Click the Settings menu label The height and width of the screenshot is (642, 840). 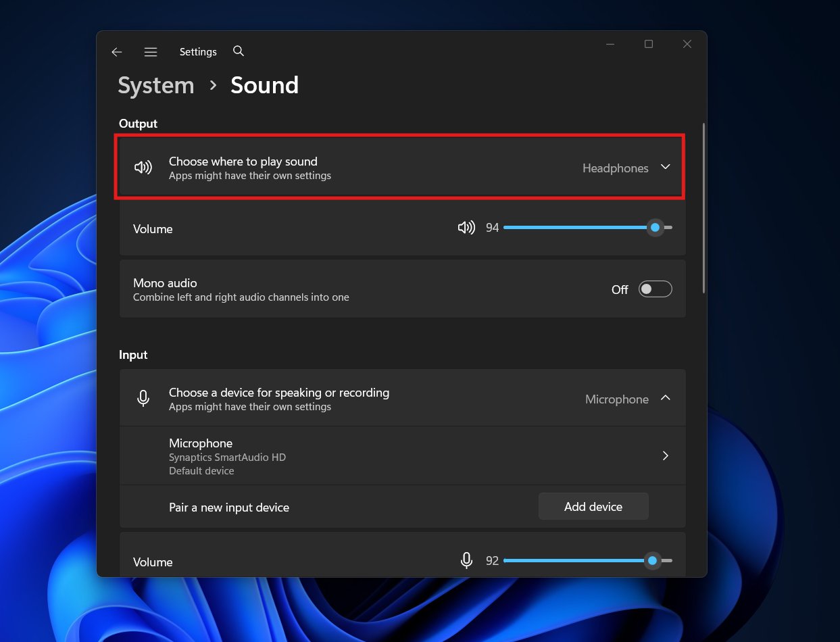pos(197,51)
